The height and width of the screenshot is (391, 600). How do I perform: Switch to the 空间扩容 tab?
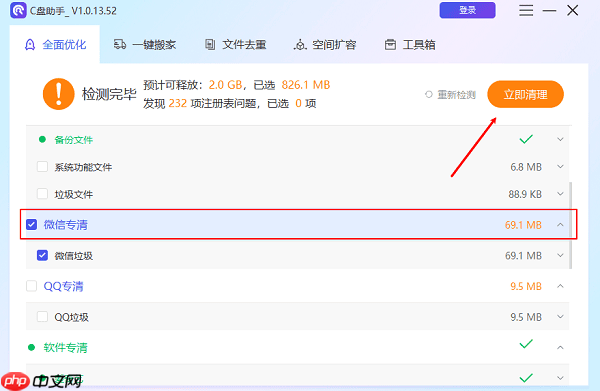[325, 45]
